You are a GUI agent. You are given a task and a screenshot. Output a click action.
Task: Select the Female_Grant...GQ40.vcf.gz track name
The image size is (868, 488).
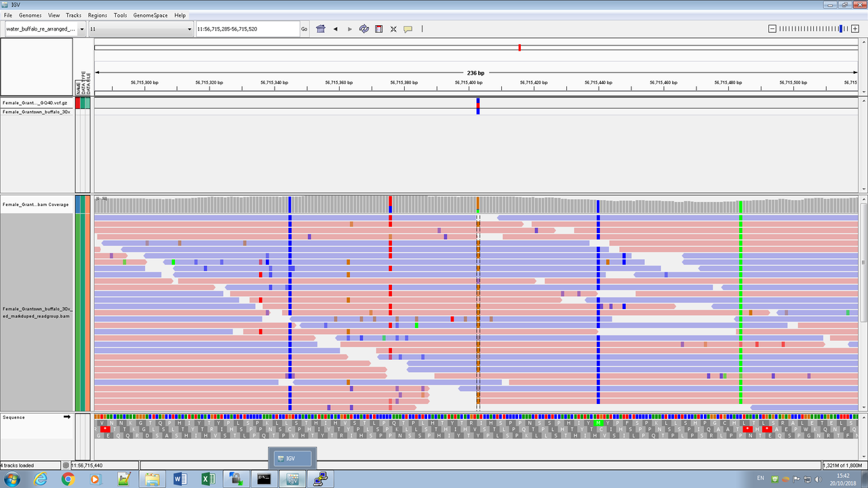tap(35, 103)
